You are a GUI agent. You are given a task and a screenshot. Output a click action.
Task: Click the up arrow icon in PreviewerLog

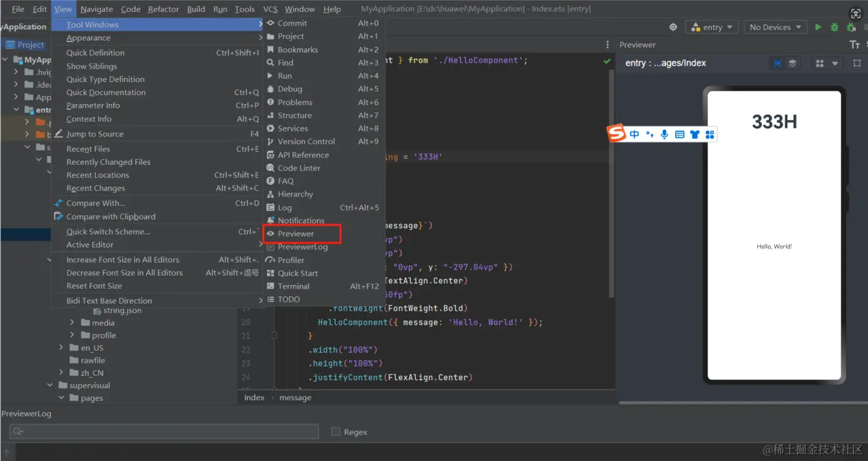point(7,452)
